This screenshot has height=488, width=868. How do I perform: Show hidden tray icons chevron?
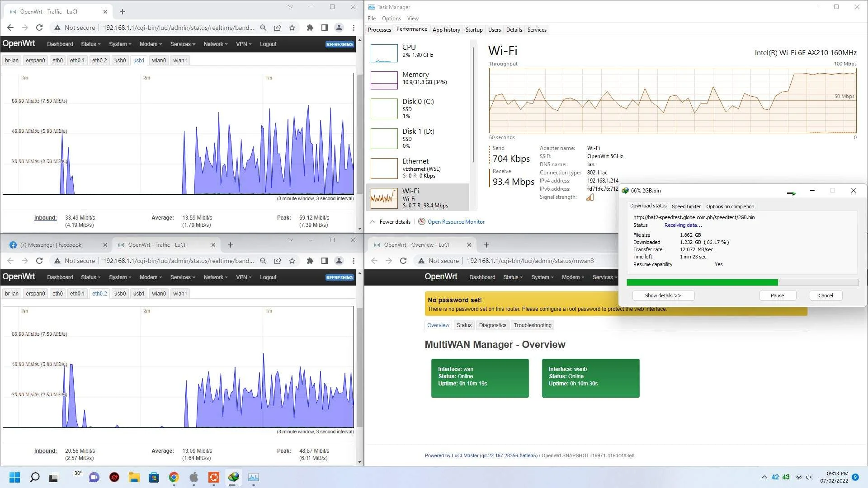tap(764, 477)
